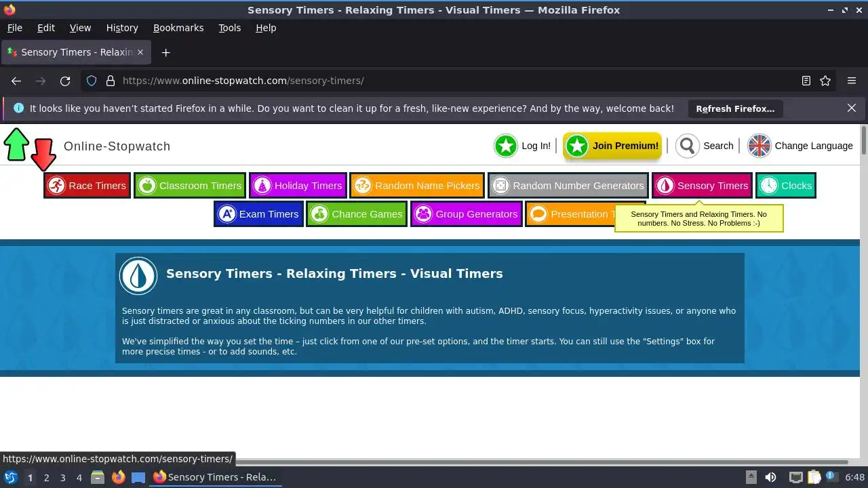
Task: Launch Firefox from the taskbar launcher
Action: point(118,477)
